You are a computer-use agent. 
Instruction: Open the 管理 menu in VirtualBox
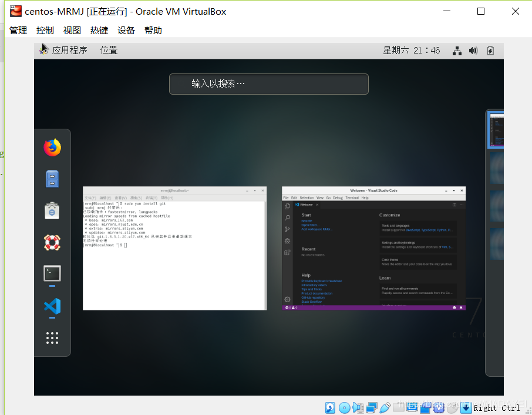18,30
